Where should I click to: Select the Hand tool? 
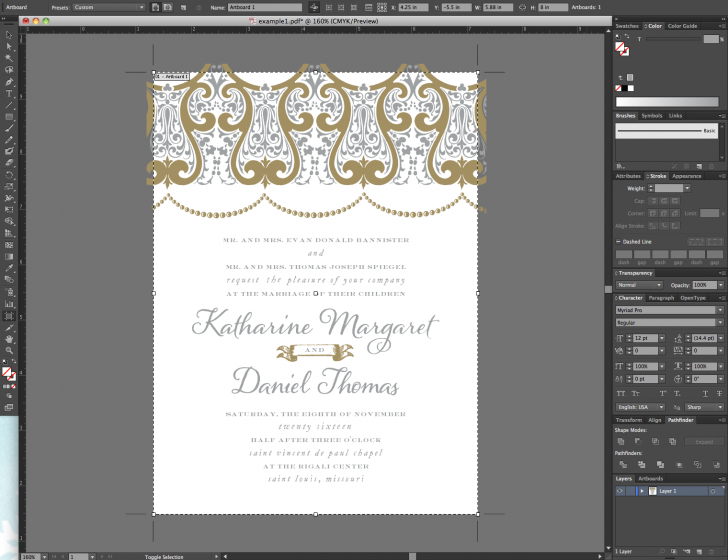pyautogui.click(x=9, y=339)
